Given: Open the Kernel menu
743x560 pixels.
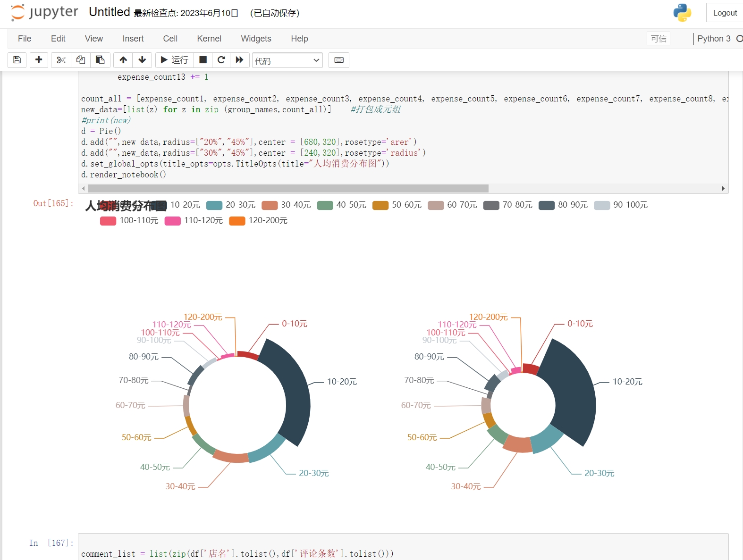Looking at the screenshot, I should coord(209,39).
